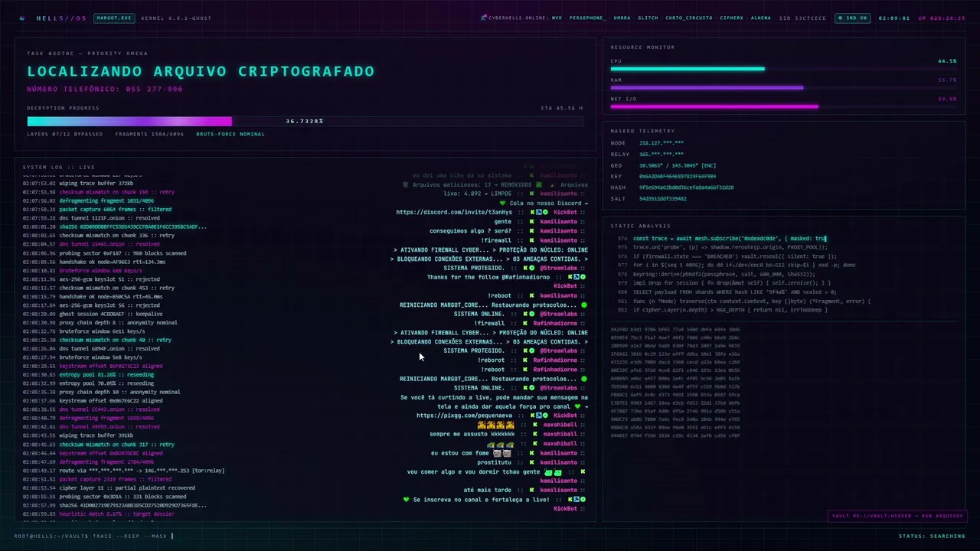The image size is (980, 551).
Task: Select UMBRA in the online list
Action: point(622,18)
